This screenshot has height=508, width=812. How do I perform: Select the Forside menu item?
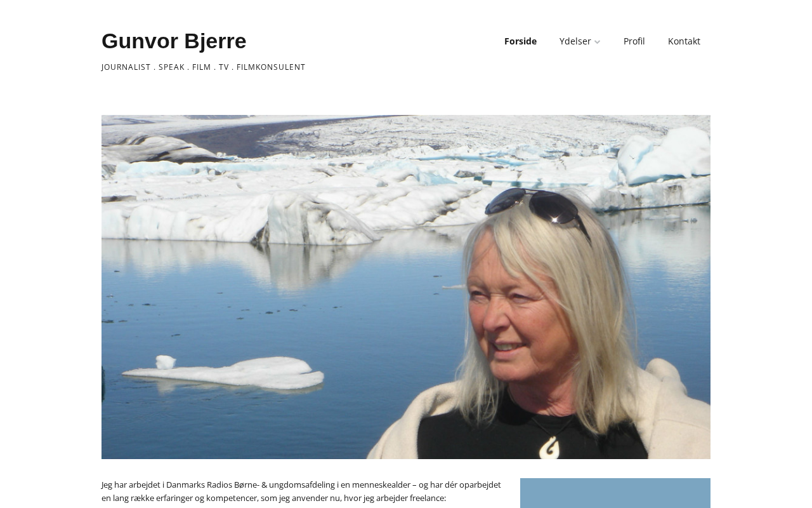pyautogui.click(x=520, y=41)
